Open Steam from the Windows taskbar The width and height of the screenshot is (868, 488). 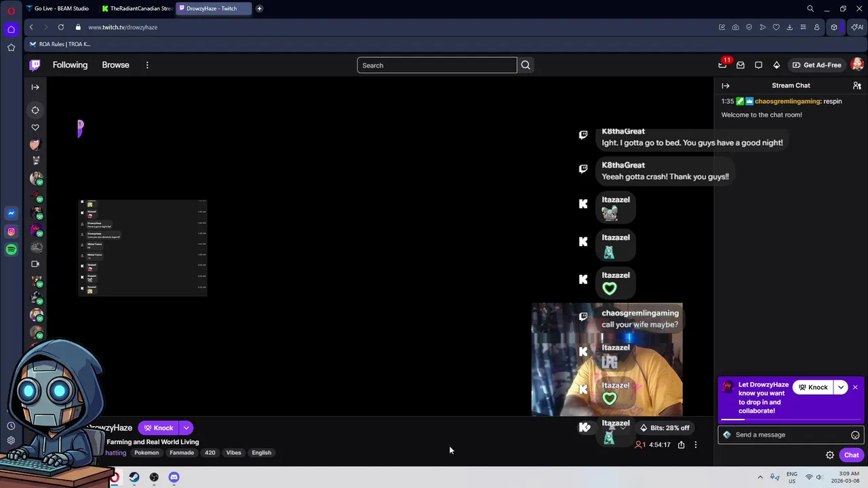coord(134,477)
